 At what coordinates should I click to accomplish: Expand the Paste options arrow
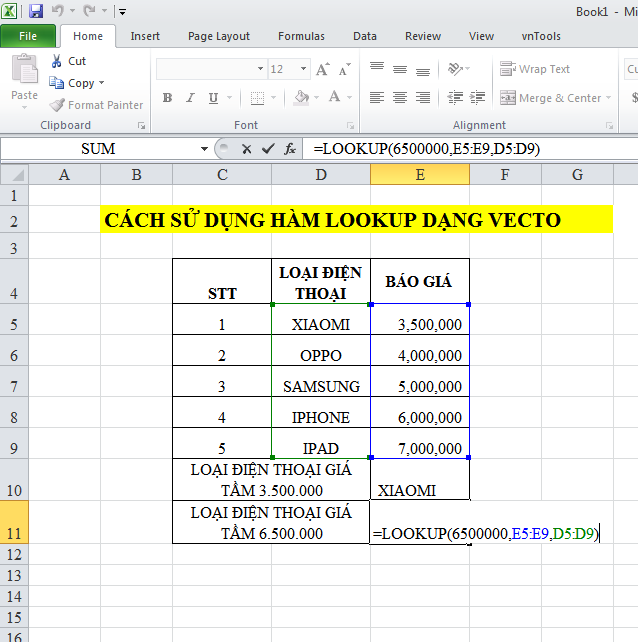click(x=25, y=107)
